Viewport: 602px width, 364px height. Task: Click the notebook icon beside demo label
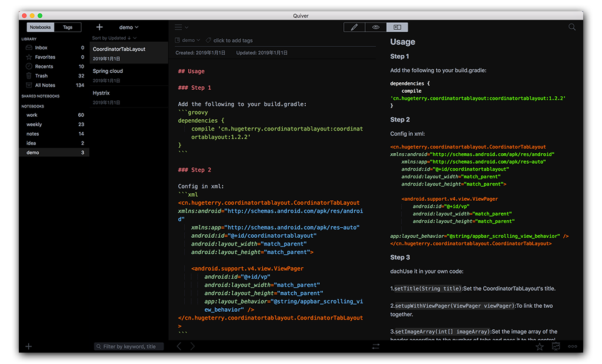click(178, 41)
